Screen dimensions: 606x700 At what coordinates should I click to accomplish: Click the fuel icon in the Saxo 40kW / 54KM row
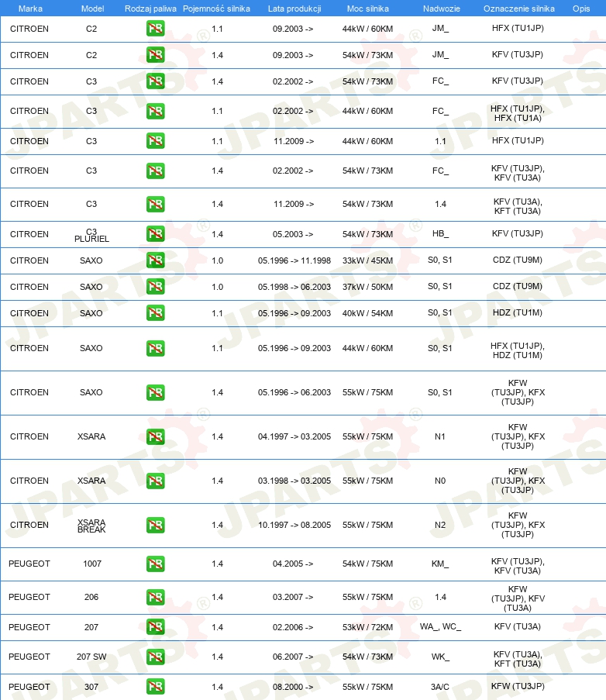click(x=155, y=313)
